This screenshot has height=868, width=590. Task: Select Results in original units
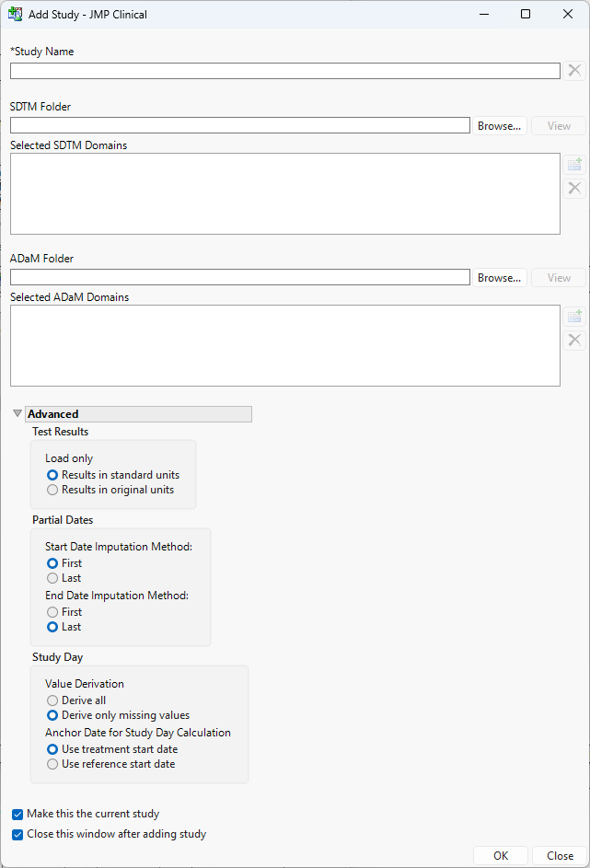pyautogui.click(x=52, y=491)
